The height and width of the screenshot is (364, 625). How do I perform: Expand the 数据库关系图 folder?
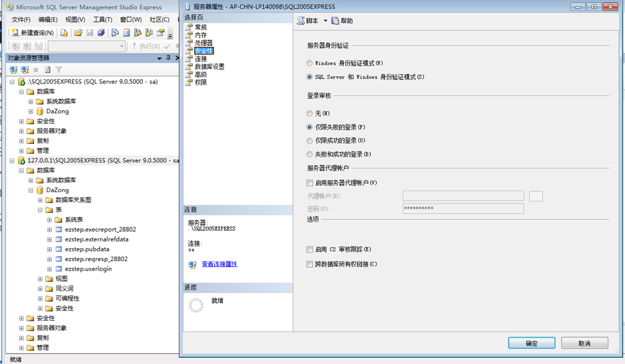point(40,201)
